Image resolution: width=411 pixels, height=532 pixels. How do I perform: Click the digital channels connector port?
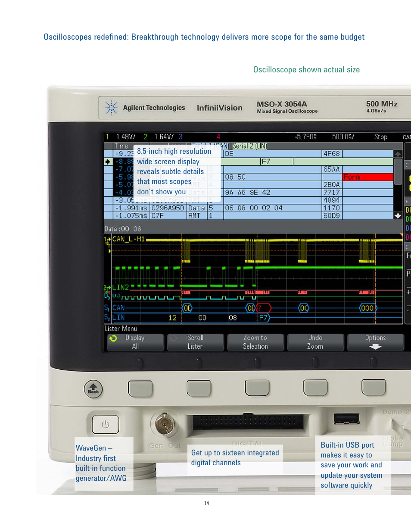coord(248,421)
